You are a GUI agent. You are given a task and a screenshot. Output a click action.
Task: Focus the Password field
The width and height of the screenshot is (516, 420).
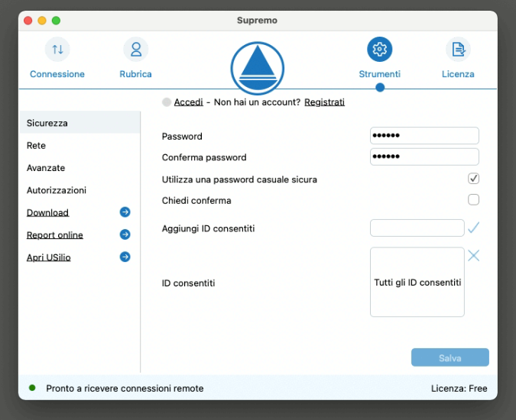[x=424, y=135]
